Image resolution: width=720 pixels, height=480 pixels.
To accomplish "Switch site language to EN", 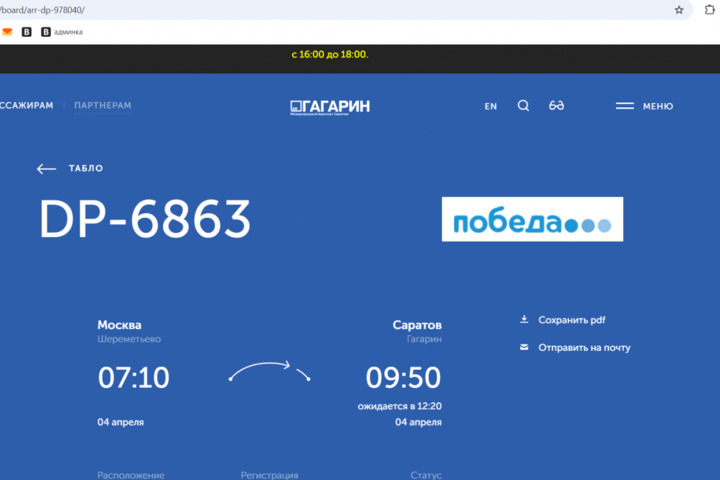I will pos(490,106).
